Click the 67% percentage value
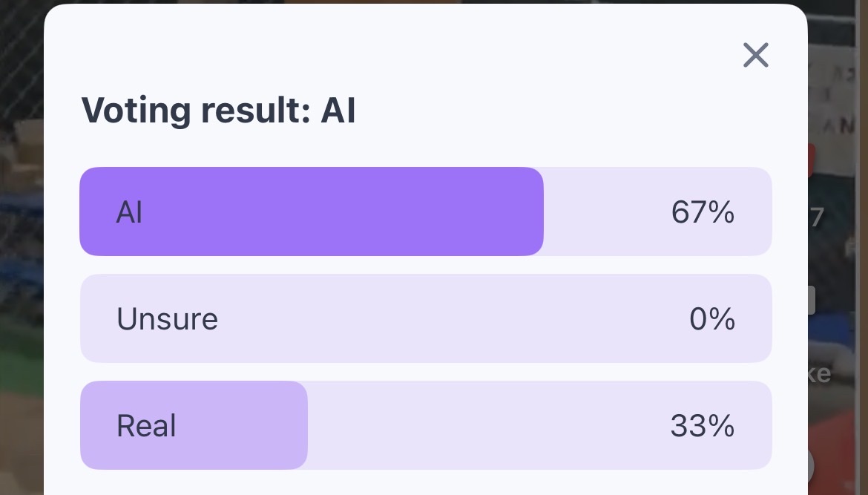The height and width of the screenshot is (495, 868). (702, 212)
